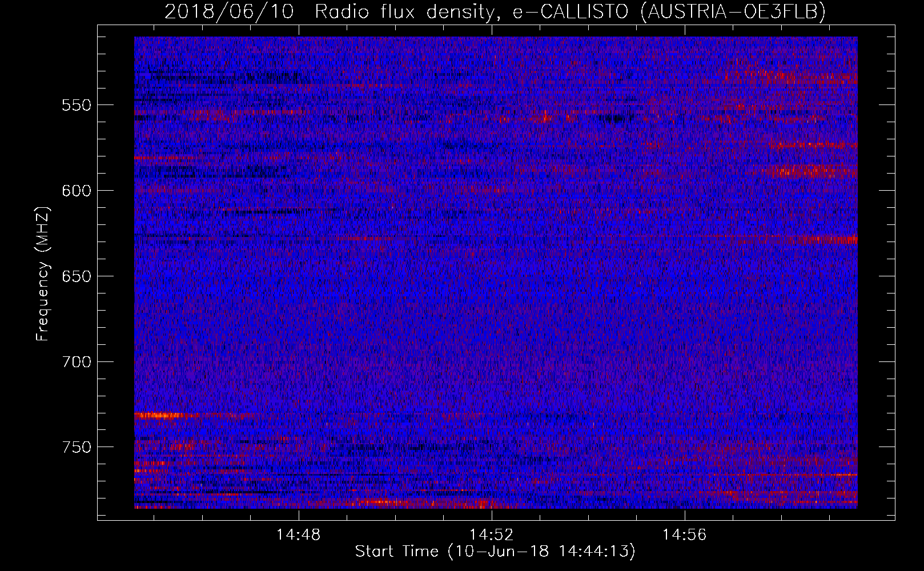This screenshot has width=924, height=571.
Task: Click the time tick label "14:56"
Action: coord(685,535)
